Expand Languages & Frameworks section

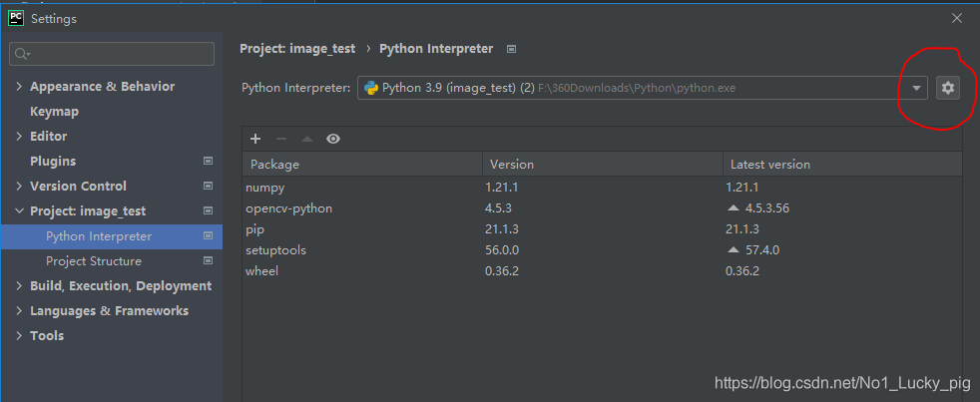[19, 310]
